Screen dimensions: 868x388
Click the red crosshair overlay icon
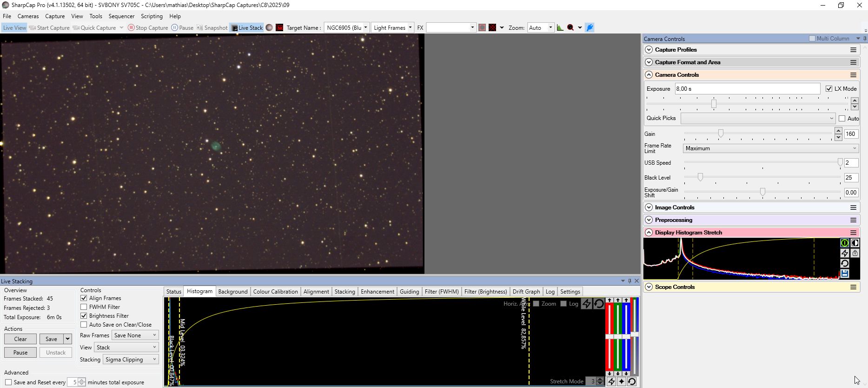point(492,28)
